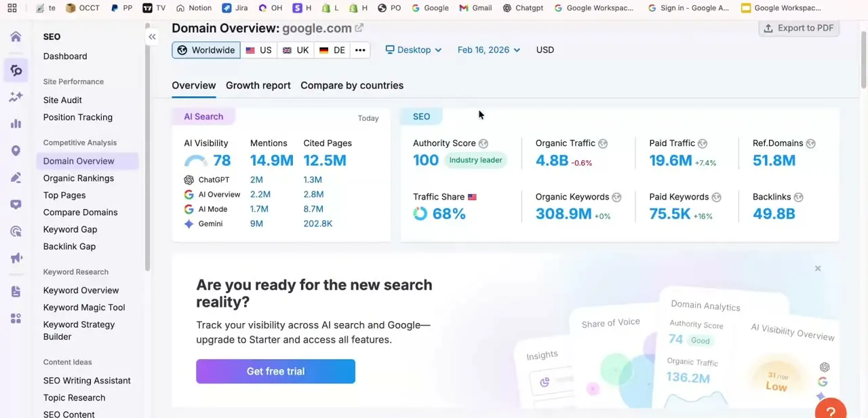Open the 49.8B Backlinks value
The height and width of the screenshot is (418, 868).
pyautogui.click(x=774, y=214)
